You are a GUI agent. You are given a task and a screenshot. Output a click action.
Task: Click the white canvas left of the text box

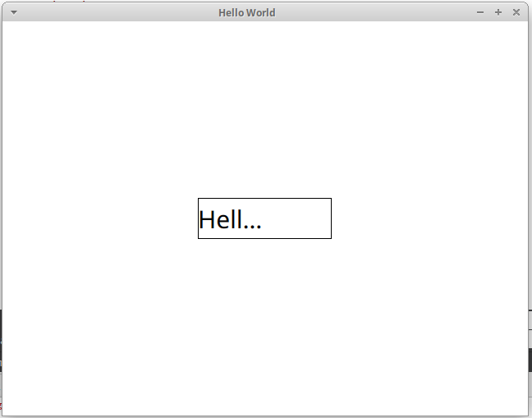point(99,218)
